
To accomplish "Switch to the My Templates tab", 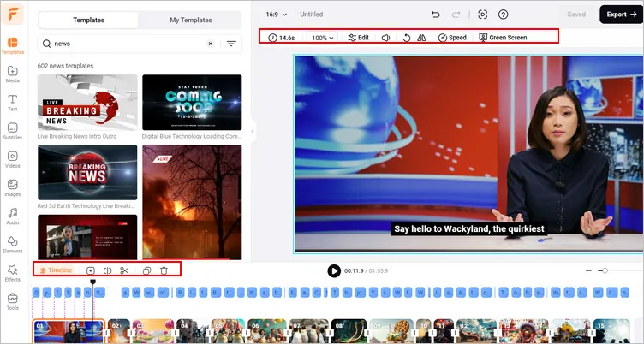I will (x=191, y=20).
